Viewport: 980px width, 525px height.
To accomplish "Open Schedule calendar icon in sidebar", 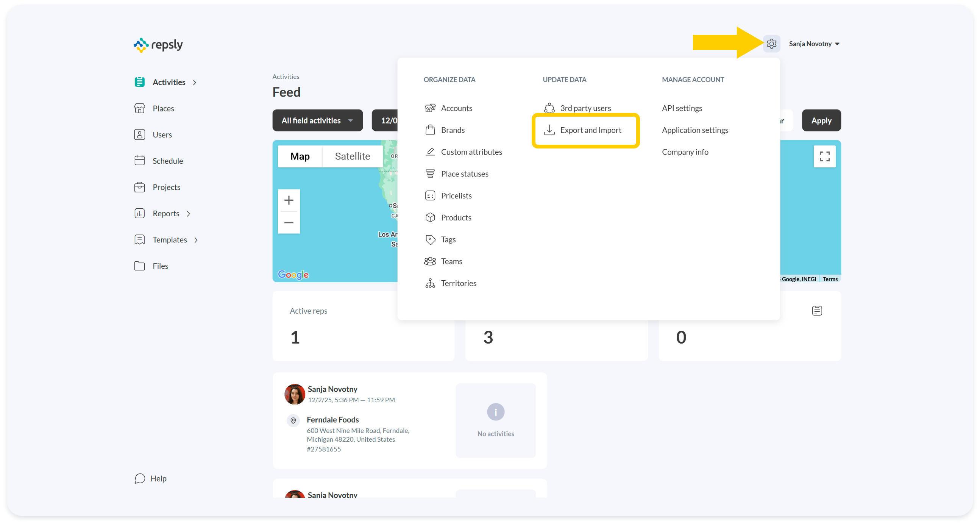I will [140, 161].
